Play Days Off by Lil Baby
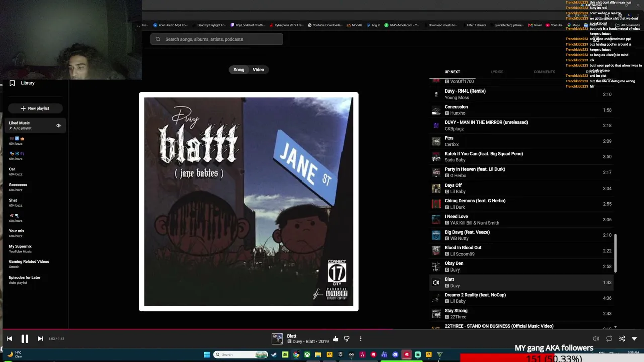The width and height of the screenshot is (644, 362). 521,188
